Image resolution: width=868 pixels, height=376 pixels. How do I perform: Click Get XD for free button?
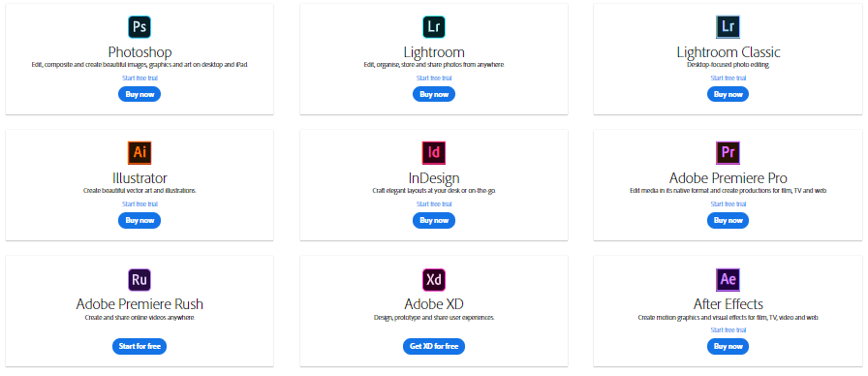433,347
